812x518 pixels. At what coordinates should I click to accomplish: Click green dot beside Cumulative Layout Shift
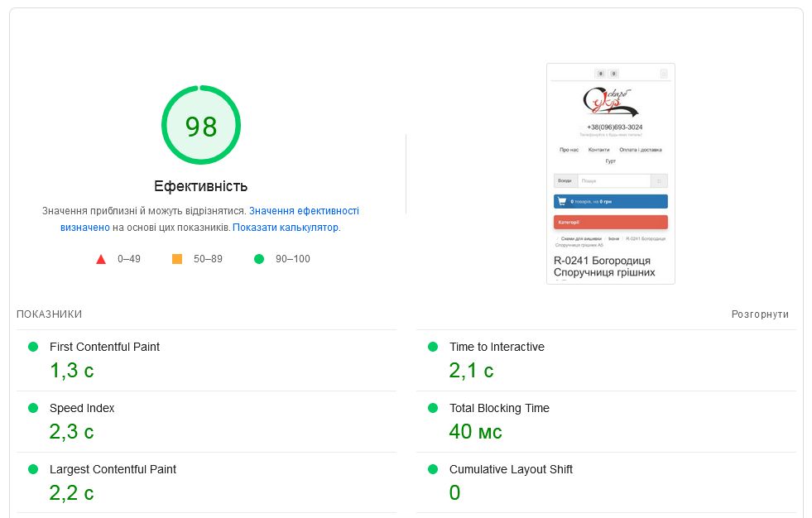click(433, 469)
